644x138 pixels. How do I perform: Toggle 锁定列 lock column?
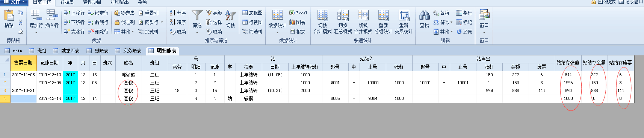(124, 22)
